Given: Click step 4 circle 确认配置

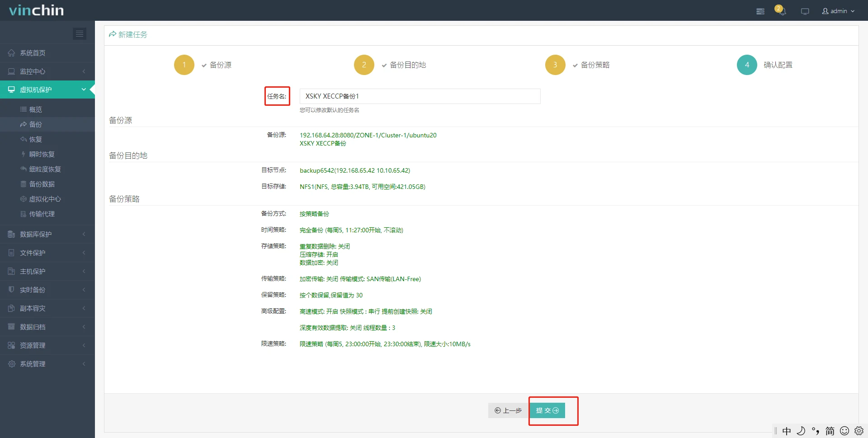Looking at the screenshot, I should [x=747, y=65].
